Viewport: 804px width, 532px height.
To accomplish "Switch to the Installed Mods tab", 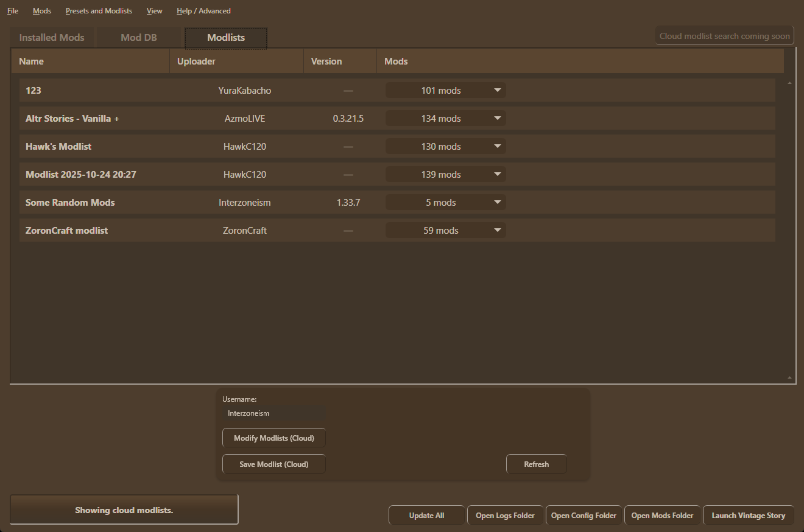I will pyautogui.click(x=52, y=37).
